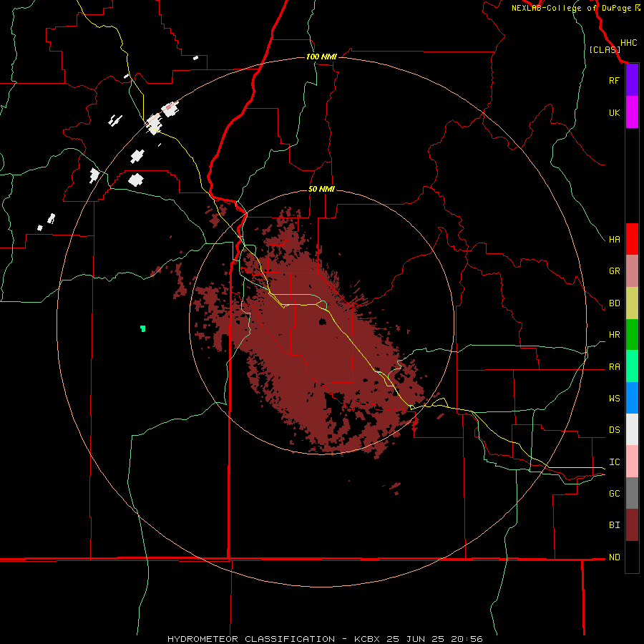
Task: Click the HA red legend swatch
Action: tap(632, 239)
